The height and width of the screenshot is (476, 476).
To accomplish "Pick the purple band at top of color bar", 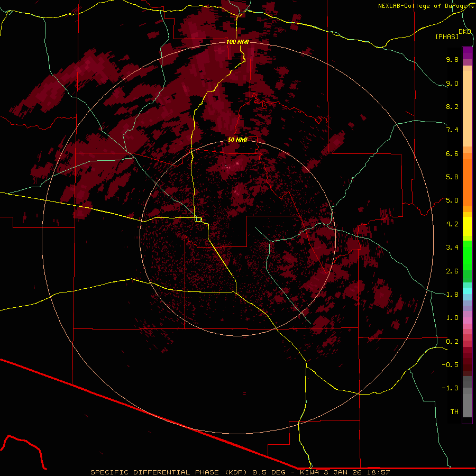I will pos(467,53).
